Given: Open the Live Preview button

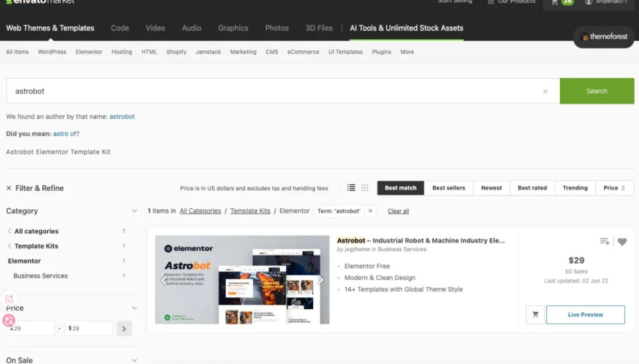Looking at the screenshot, I should point(585,315).
